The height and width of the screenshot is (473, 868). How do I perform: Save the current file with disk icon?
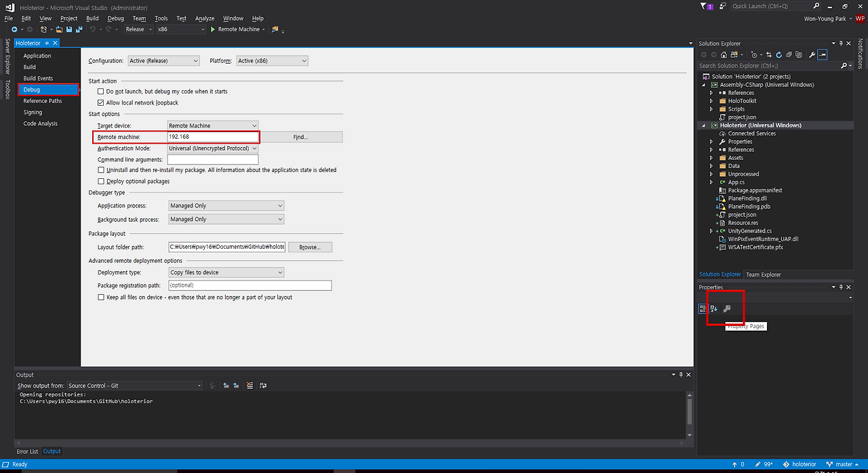click(69, 29)
